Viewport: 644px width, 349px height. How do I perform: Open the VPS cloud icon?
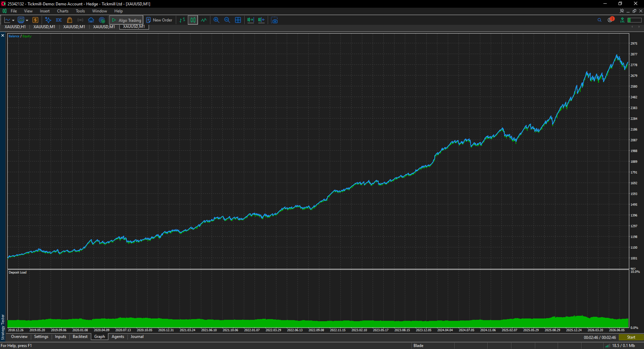(x=91, y=20)
